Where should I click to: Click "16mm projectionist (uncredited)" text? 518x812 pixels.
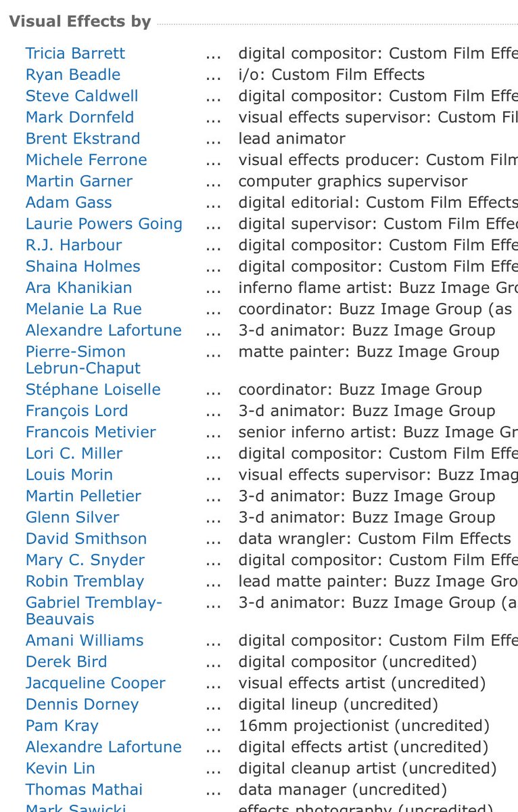364,726
